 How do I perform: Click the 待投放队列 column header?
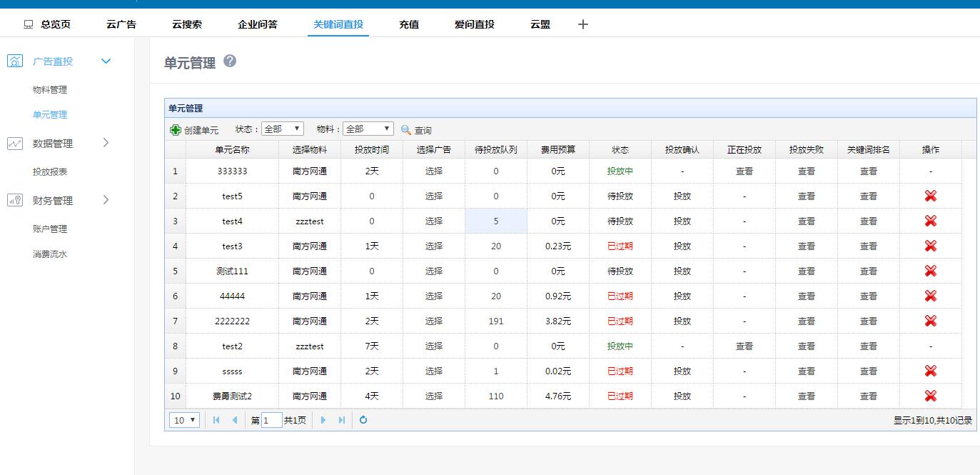pos(496,150)
